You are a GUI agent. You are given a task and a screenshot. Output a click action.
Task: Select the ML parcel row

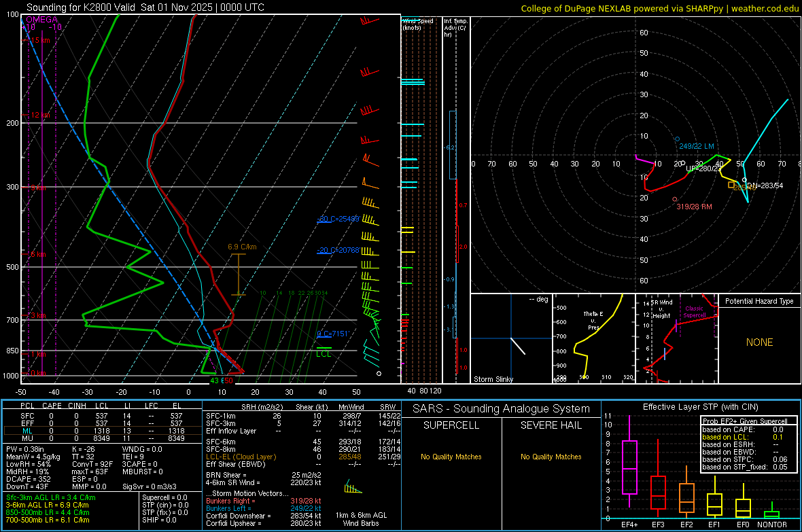103,431
